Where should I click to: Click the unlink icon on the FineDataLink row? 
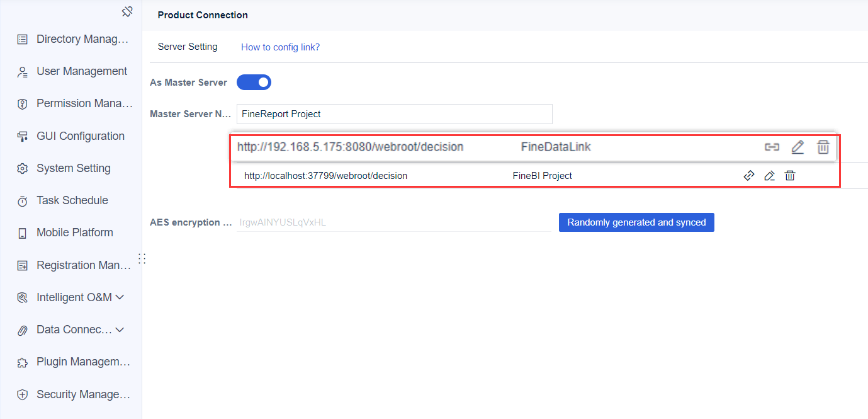click(772, 147)
